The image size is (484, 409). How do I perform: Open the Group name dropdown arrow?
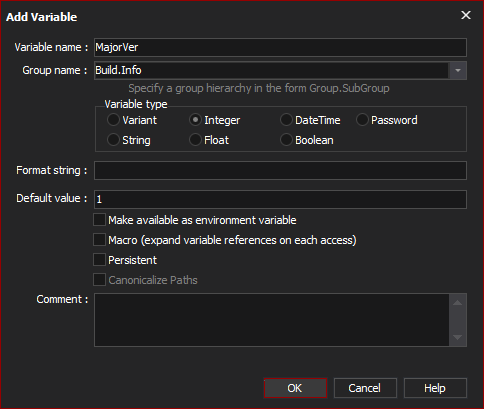pyautogui.click(x=458, y=70)
